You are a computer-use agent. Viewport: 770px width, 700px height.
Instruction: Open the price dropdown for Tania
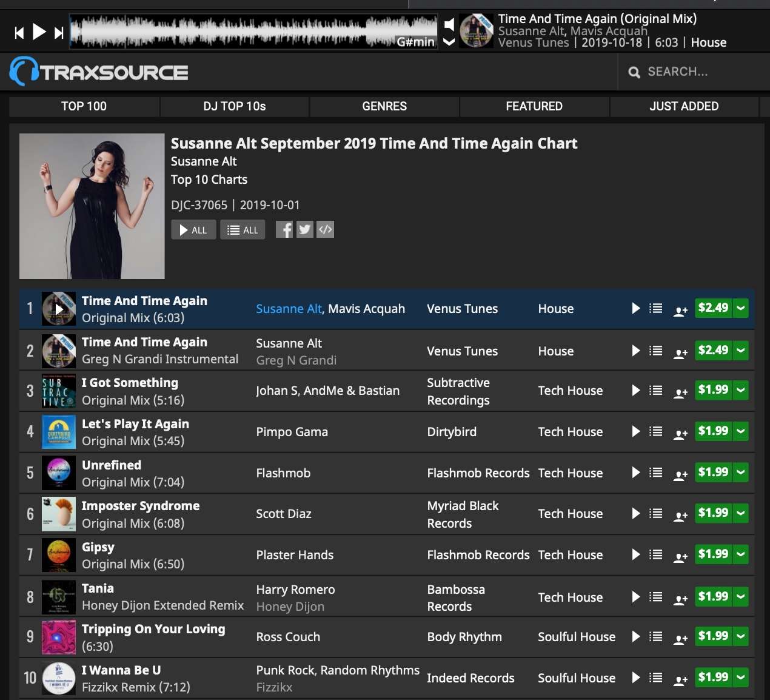741,597
